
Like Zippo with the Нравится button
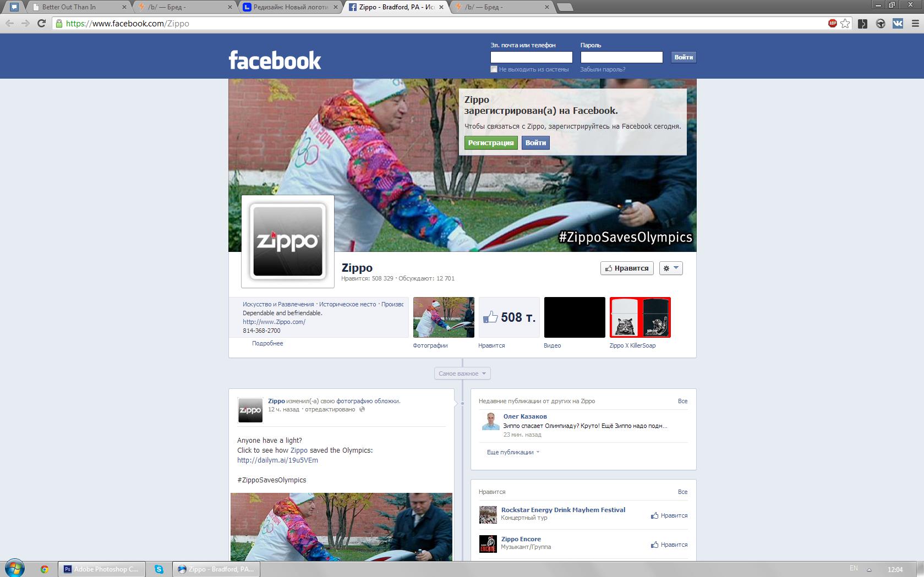coord(627,268)
